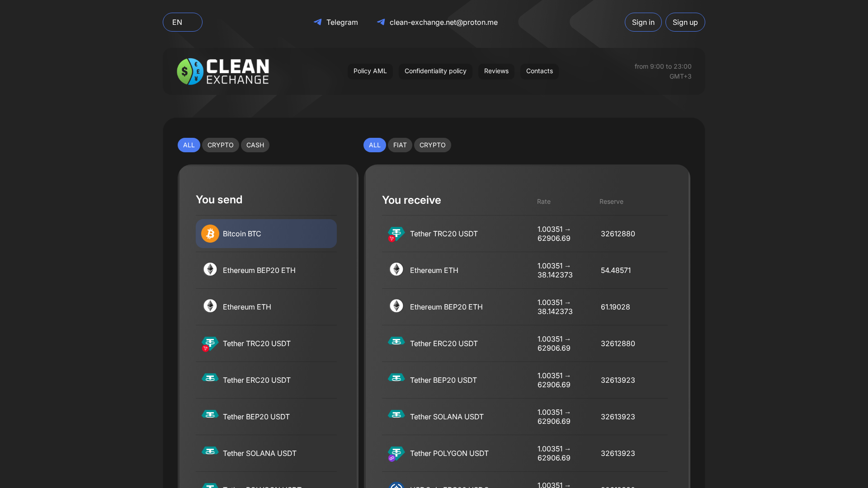Click Tether BEP20 USDT icon in receive list

coord(396,378)
